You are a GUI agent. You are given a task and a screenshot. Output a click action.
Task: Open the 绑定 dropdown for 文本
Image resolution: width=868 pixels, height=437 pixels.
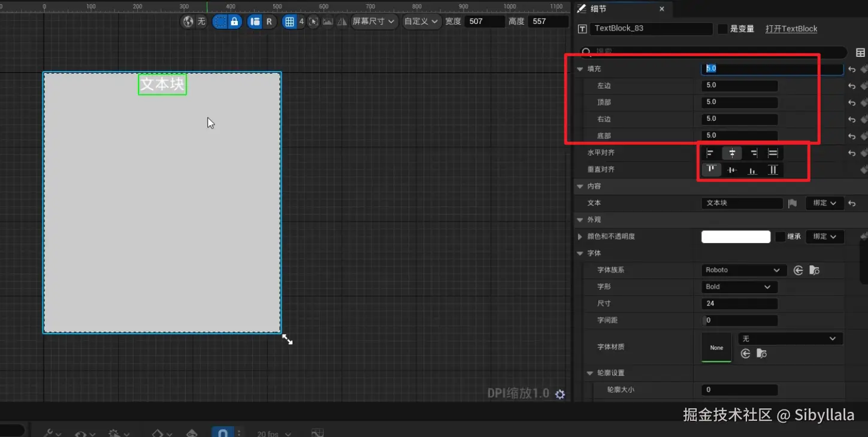pyautogui.click(x=825, y=203)
